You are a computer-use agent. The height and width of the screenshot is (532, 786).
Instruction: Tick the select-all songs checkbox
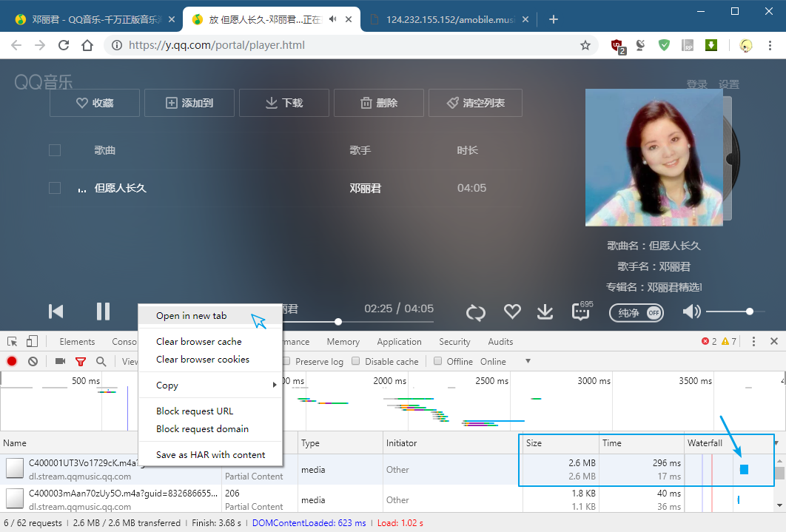(x=55, y=150)
